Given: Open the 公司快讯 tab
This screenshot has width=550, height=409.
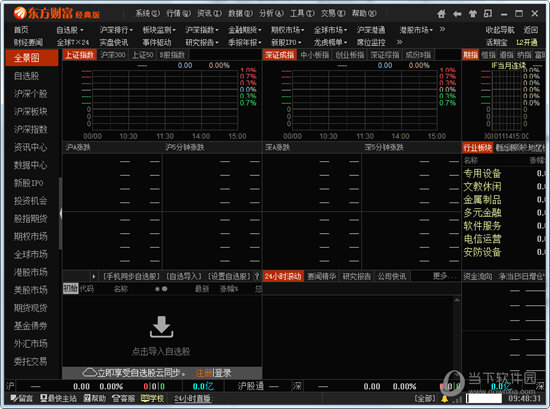Looking at the screenshot, I should pos(392,276).
